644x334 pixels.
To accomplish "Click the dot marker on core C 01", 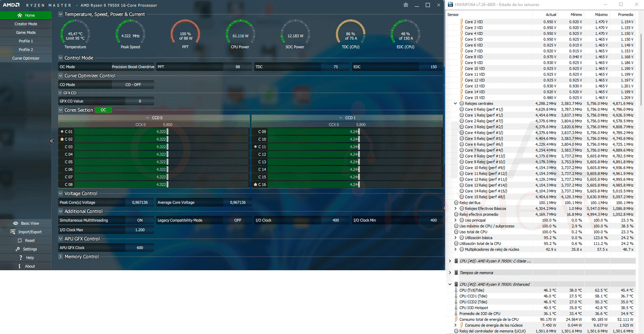I will point(62,132).
